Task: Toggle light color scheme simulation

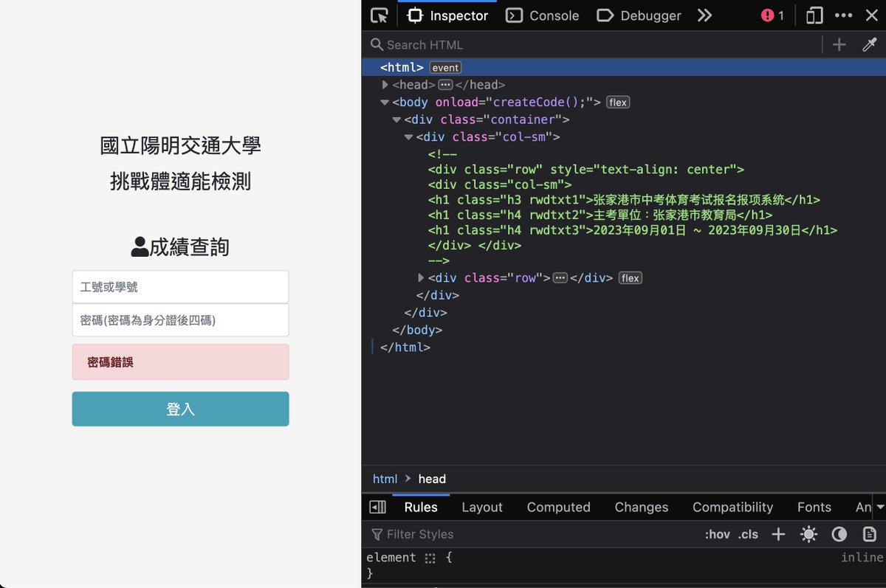Action: [x=809, y=534]
